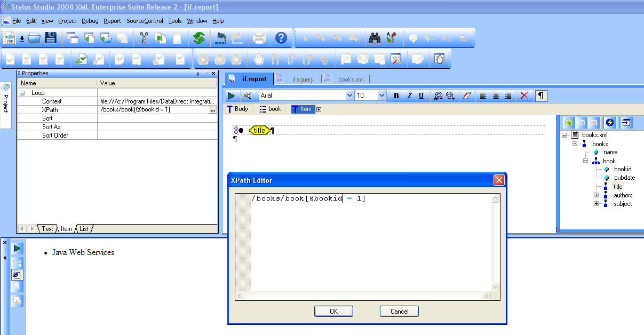Image resolution: width=644 pixels, height=335 pixels.
Task: Click OK in the XPath Editor
Action: tap(333, 311)
